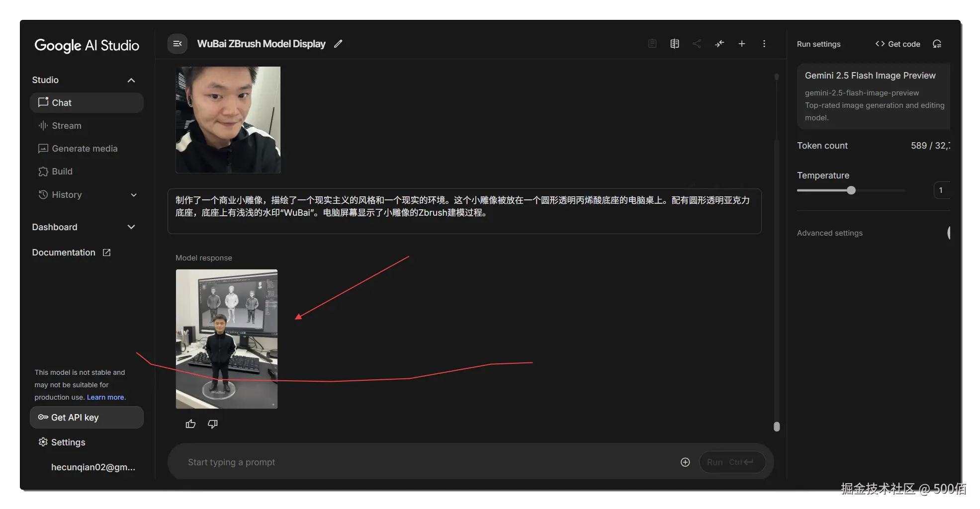The width and height of the screenshot is (980, 509).
Task: Open the Stream page
Action: (x=87, y=126)
